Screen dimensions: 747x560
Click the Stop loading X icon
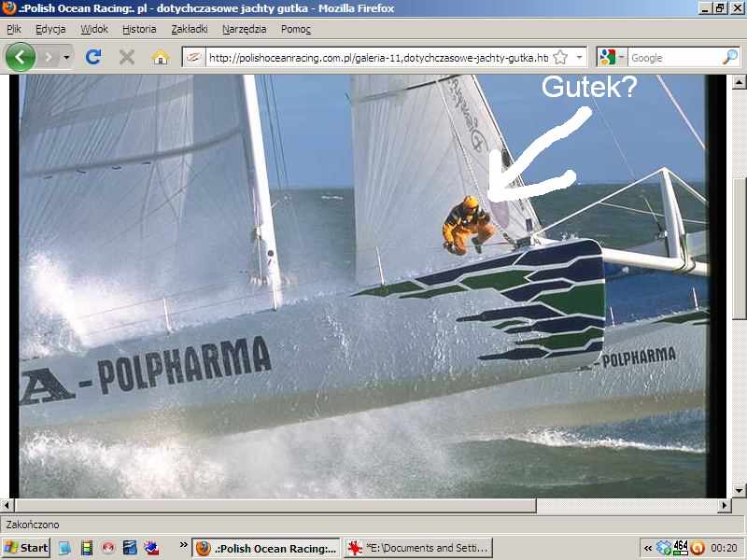point(127,58)
